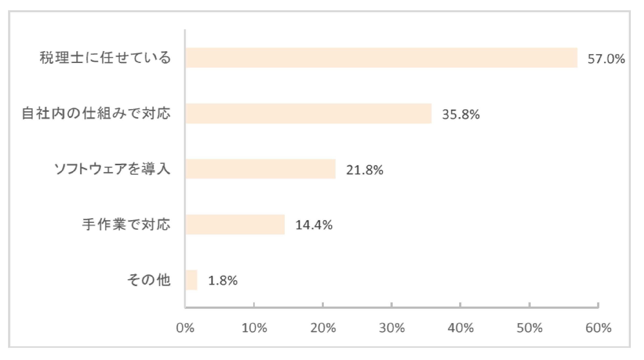644x360 pixels.
Task: Select the 自社内の仕組みで対応 category label
Action: click(x=96, y=113)
